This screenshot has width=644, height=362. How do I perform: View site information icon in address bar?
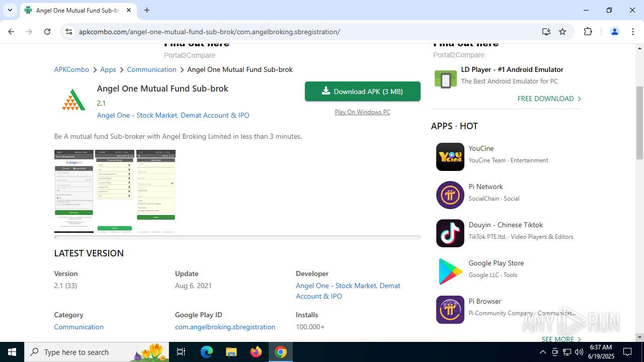69,32
